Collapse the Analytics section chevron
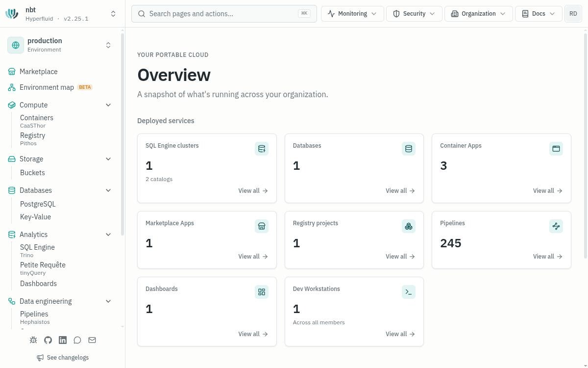Viewport: 588px width, 368px height. tap(108, 235)
